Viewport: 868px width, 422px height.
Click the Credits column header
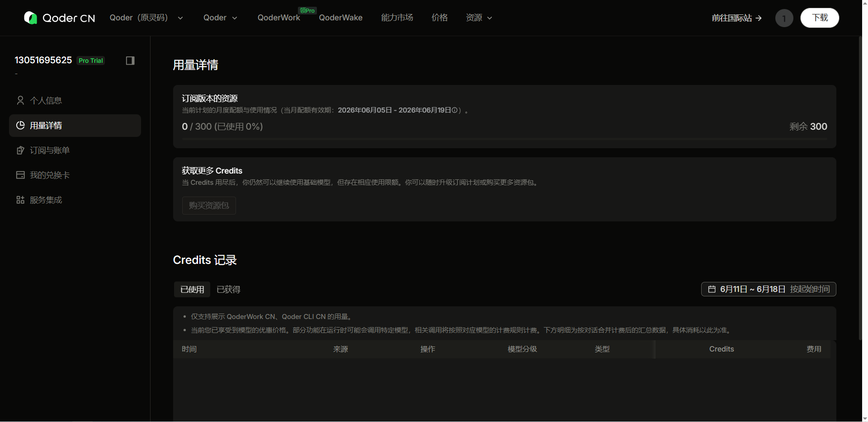(x=722, y=349)
